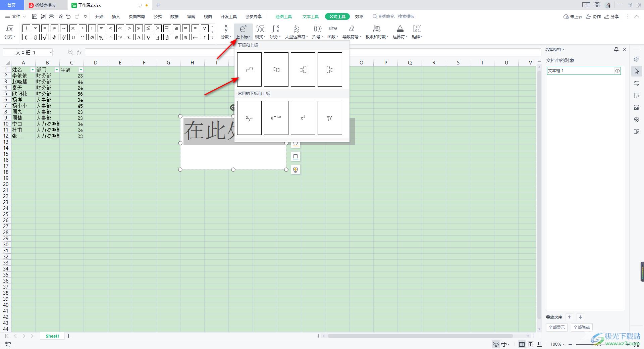
Task: Open the 文件 menu
Action: tap(15, 16)
